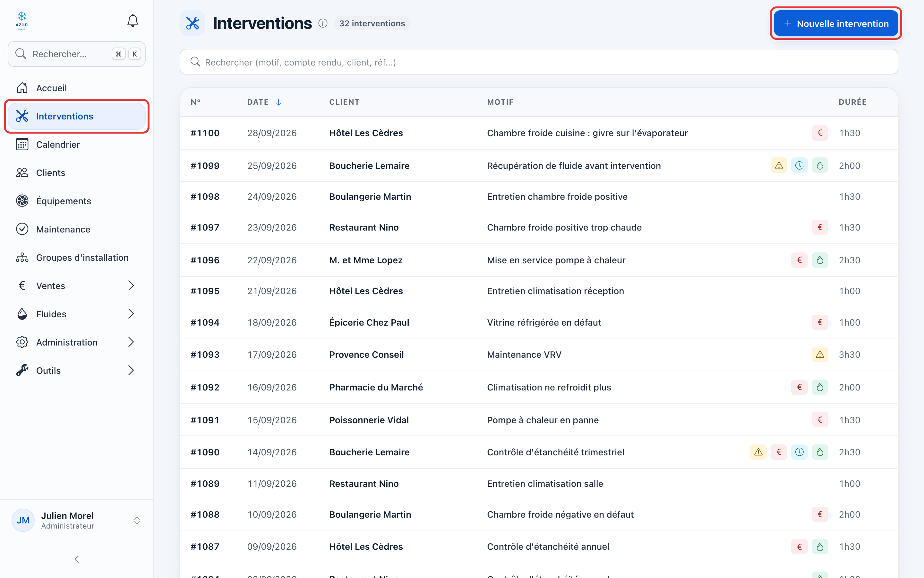The height and width of the screenshot is (578, 924).
Task: Open intervention #1089 Entretien climatisation salle
Action: pos(539,484)
